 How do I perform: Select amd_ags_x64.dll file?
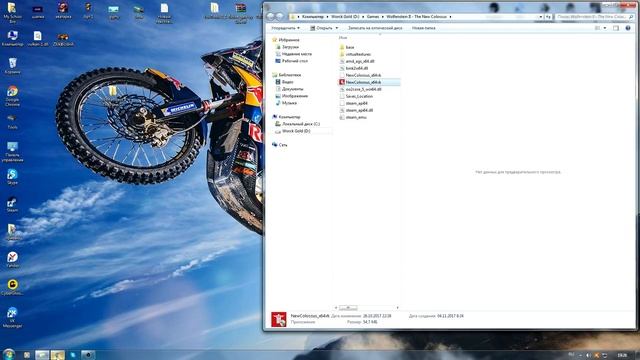[x=360, y=61]
